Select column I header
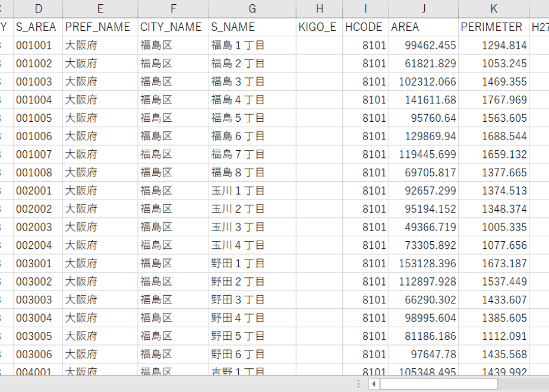 click(x=365, y=9)
